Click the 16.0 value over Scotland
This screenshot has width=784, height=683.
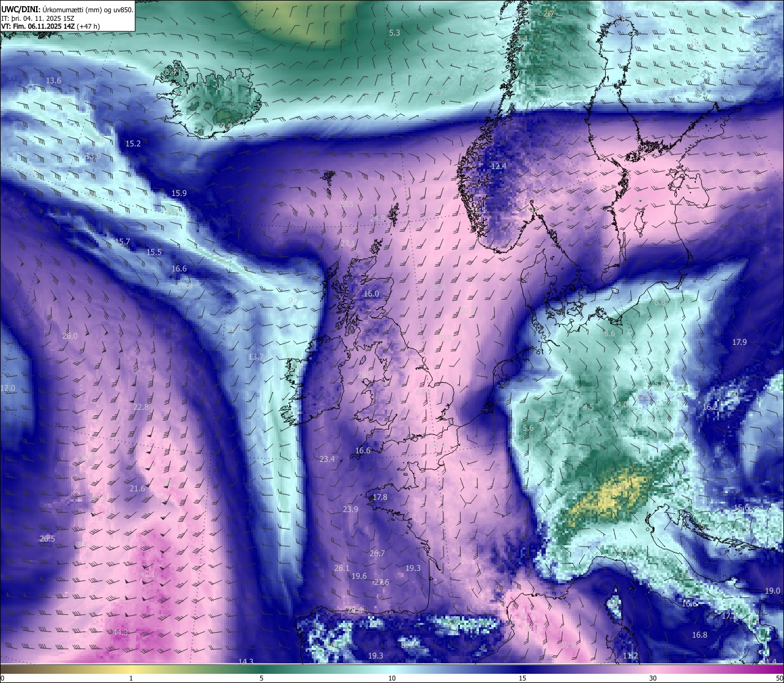[371, 294]
